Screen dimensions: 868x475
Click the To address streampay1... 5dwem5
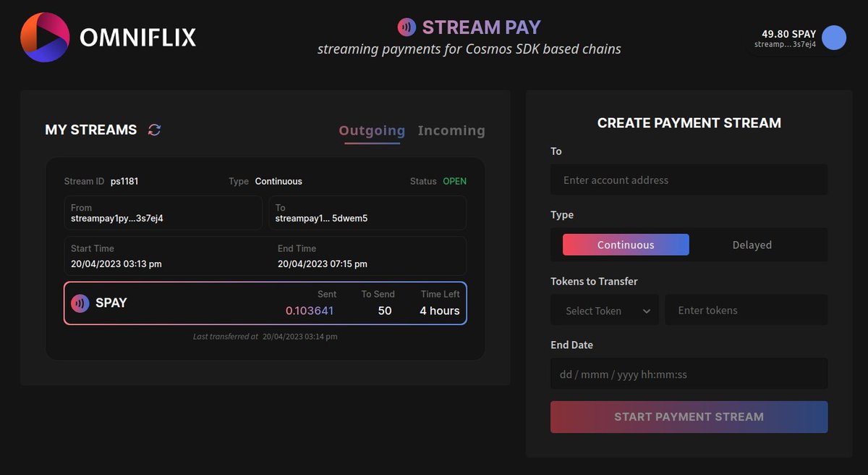click(322, 218)
